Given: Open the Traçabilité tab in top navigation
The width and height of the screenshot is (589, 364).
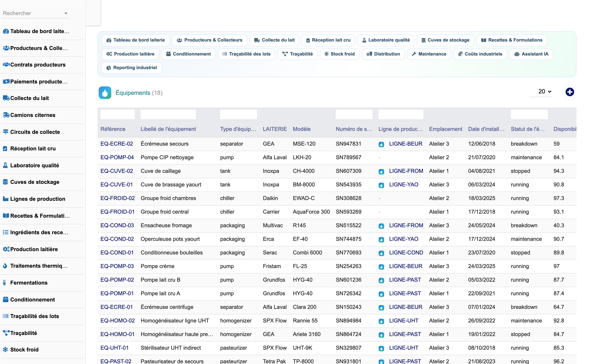Looking at the screenshot, I should [298, 54].
